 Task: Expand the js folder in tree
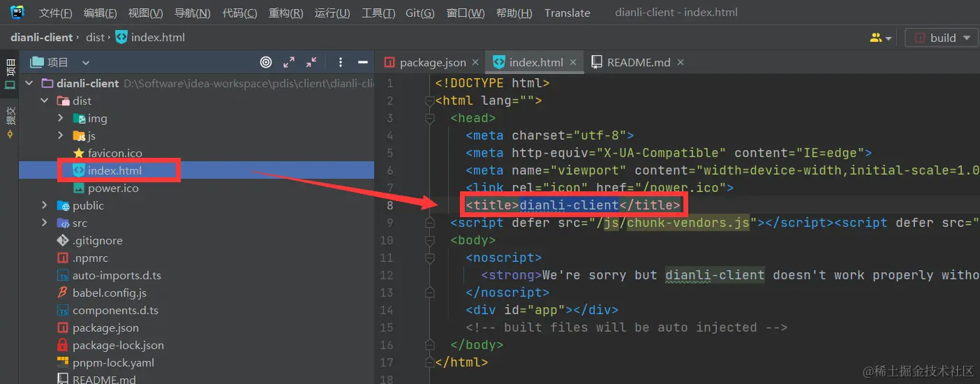pyautogui.click(x=61, y=135)
